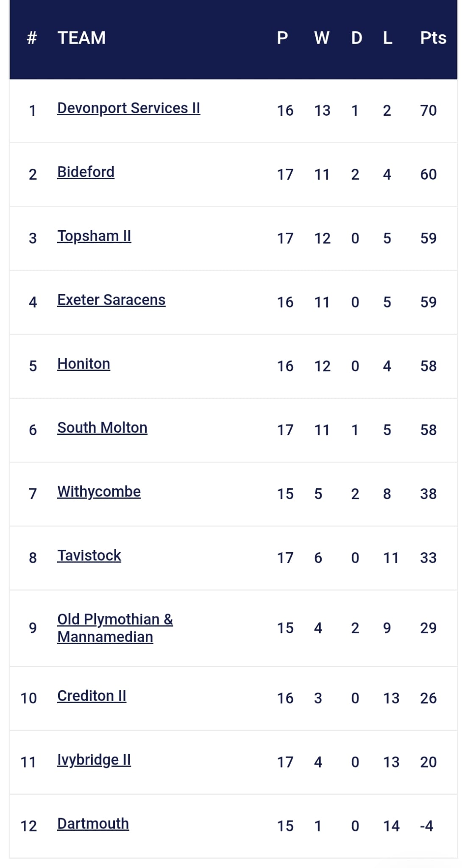Click Dartmouth's -4 points value
The image size is (462, 868).
coord(426,826)
